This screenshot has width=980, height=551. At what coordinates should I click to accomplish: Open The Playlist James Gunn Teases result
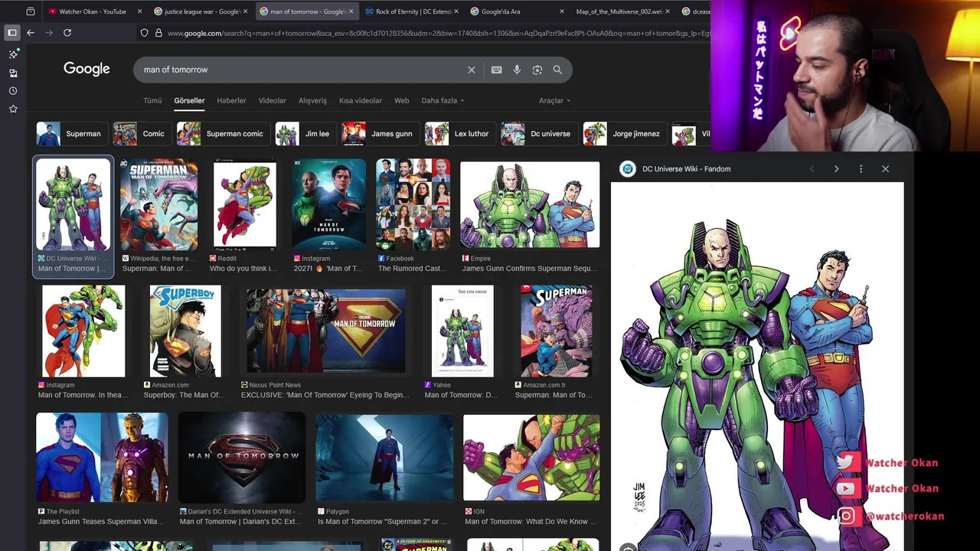coord(102,458)
